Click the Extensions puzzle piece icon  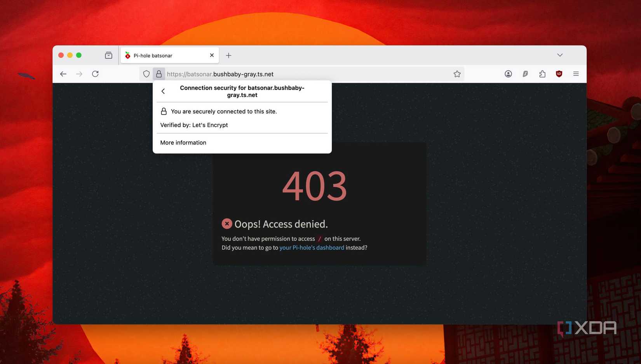pyautogui.click(x=542, y=73)
